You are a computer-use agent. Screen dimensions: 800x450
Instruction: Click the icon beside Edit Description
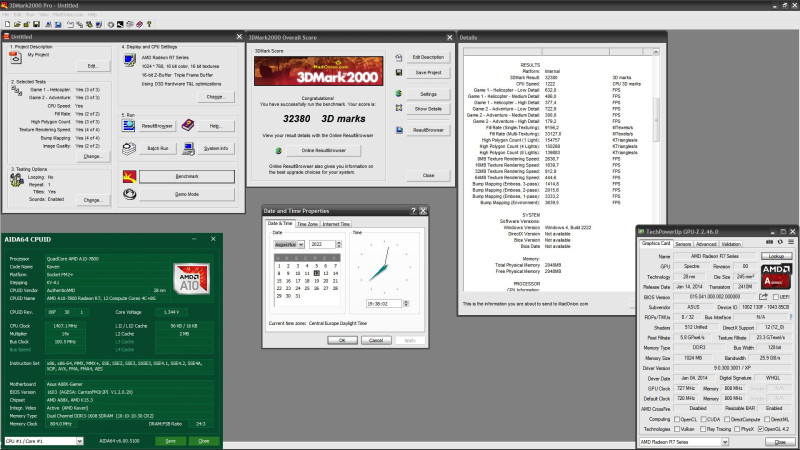point(399,58)
